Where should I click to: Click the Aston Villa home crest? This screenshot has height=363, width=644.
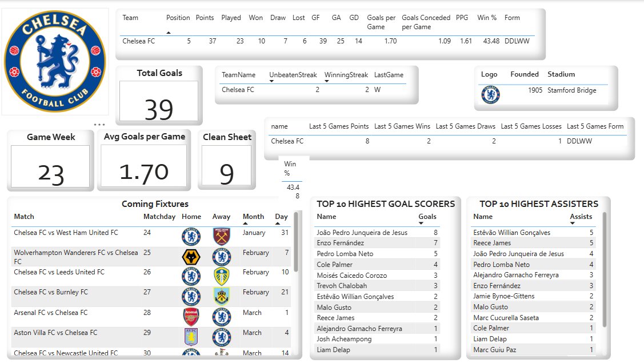coord(191,337)
